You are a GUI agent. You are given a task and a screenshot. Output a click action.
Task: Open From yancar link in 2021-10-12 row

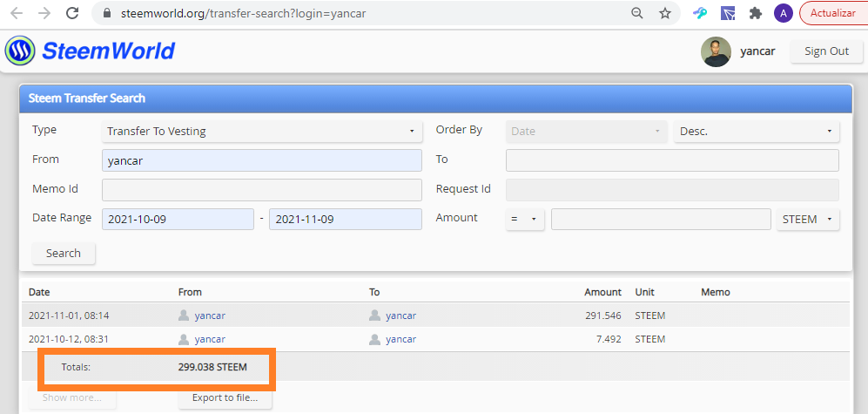pos(210,339)
